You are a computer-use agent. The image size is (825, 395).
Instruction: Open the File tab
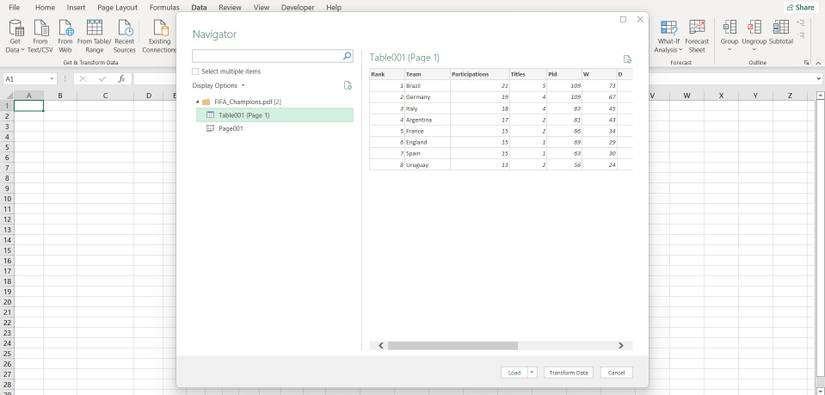pos(15,7)
